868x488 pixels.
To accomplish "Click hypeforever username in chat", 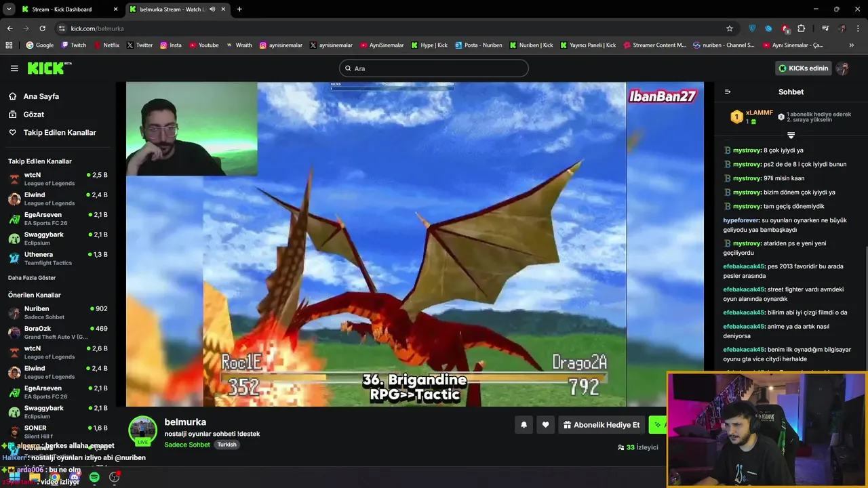I will 742,220.
